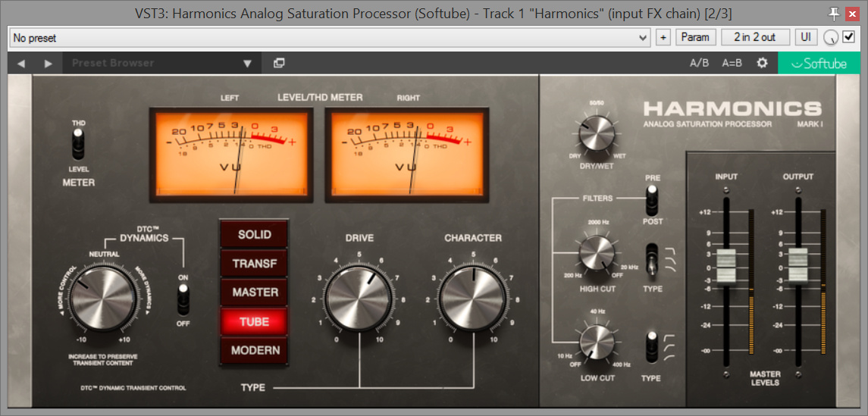Click the left VU meter
The image size is (868, 416).
point(231,155)
